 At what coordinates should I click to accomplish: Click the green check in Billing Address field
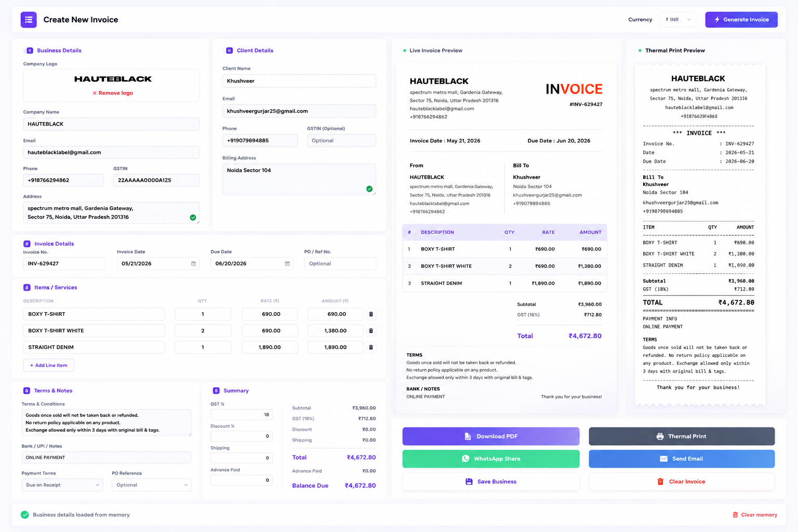369,189
